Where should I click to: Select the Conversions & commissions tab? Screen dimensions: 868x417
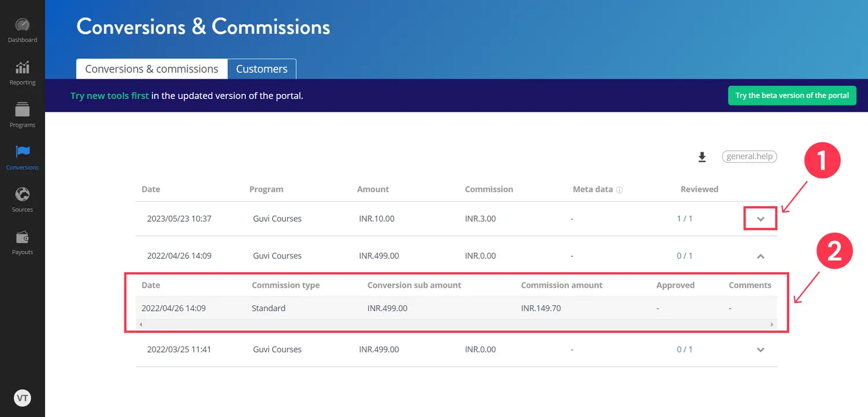click(152, 69)
